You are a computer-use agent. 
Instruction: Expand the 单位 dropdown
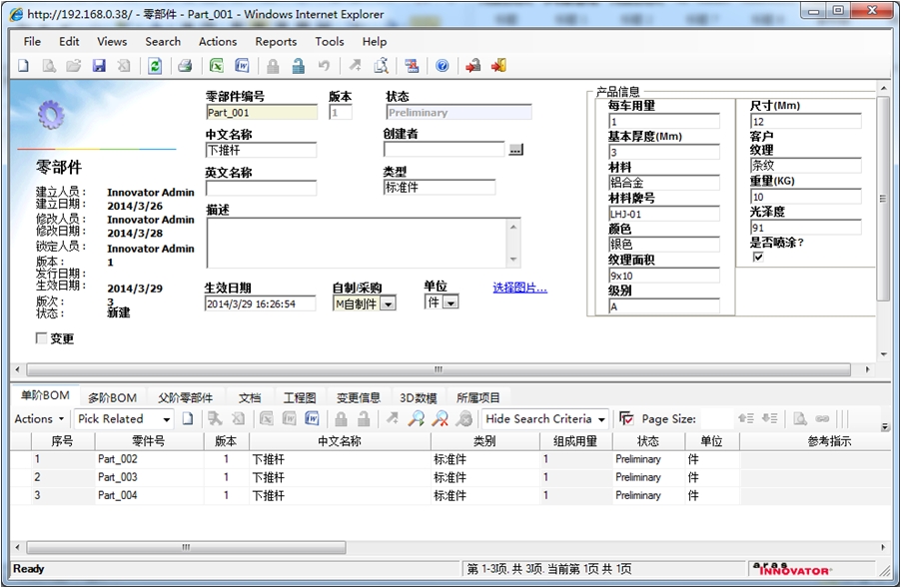click(x=451, y=302)
